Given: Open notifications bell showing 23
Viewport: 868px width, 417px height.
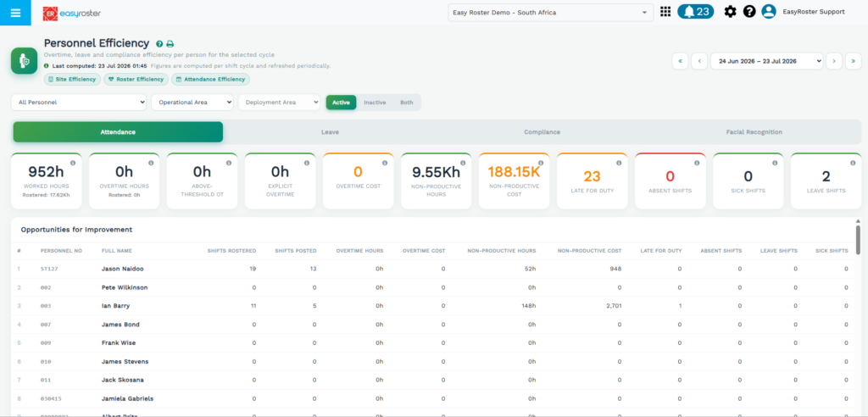Looking at the screenshot, I should pos(695,12).
